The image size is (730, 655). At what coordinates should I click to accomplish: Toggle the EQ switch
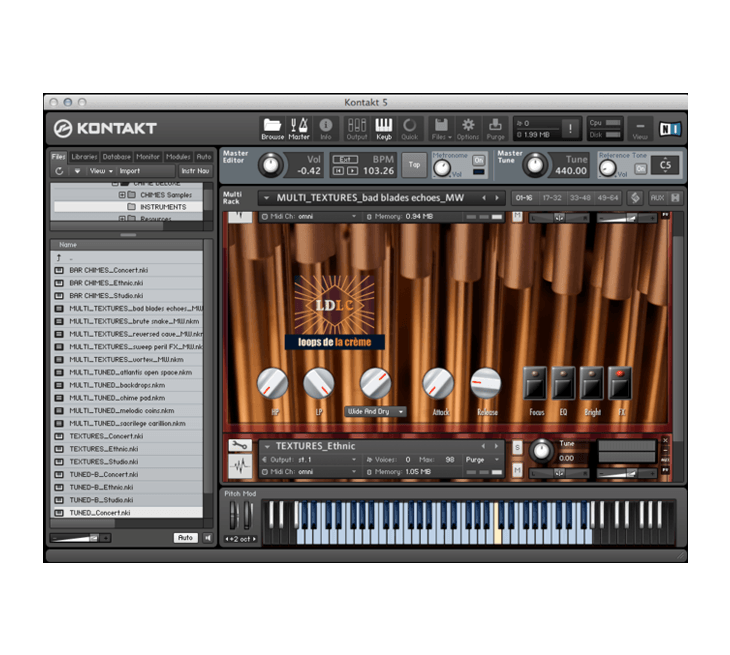click(563, 384)
